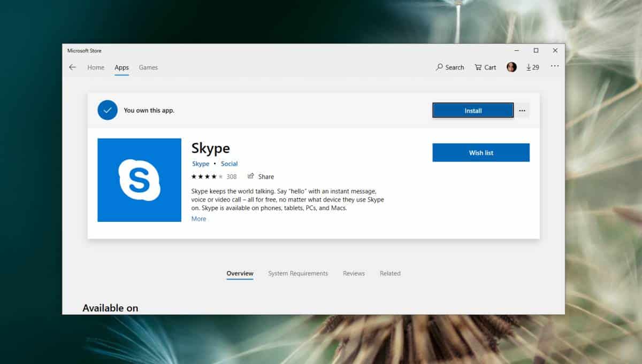This screenshot has width=642, height=364.
Task: Maximize the Microsoft Store window
Action: 536,51
